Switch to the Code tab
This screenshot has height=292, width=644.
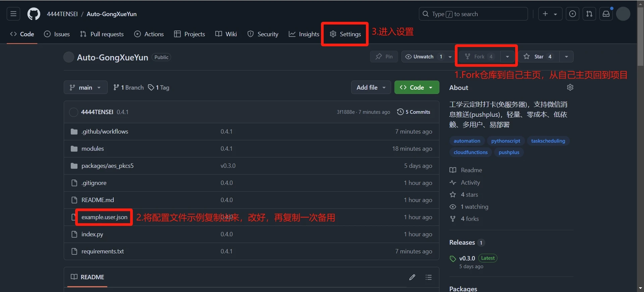pyautogui.click(x=22, y=34)
